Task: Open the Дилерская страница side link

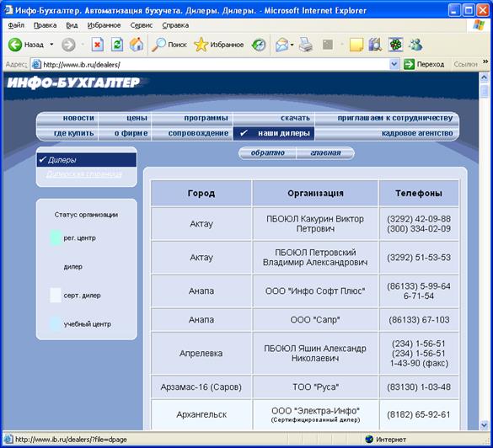Action: pyautogui.click(x=84, y=174)
